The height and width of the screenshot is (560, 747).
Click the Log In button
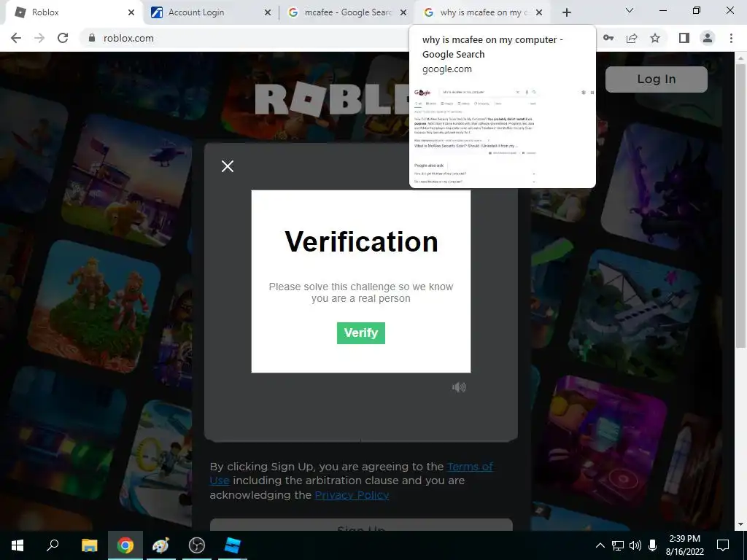(656, 79)
